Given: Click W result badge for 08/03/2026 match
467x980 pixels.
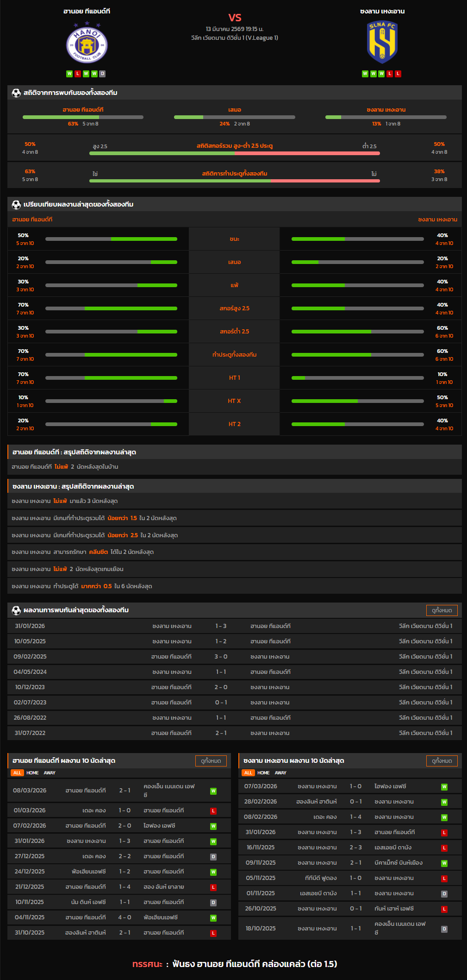Looking at the screenshot, I should (x=213, y=791).
